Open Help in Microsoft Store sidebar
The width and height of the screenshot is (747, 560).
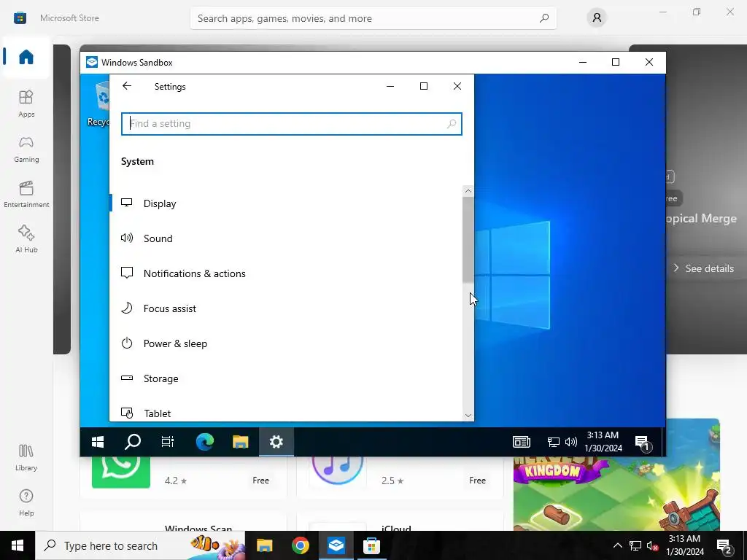tap(26, 502)
